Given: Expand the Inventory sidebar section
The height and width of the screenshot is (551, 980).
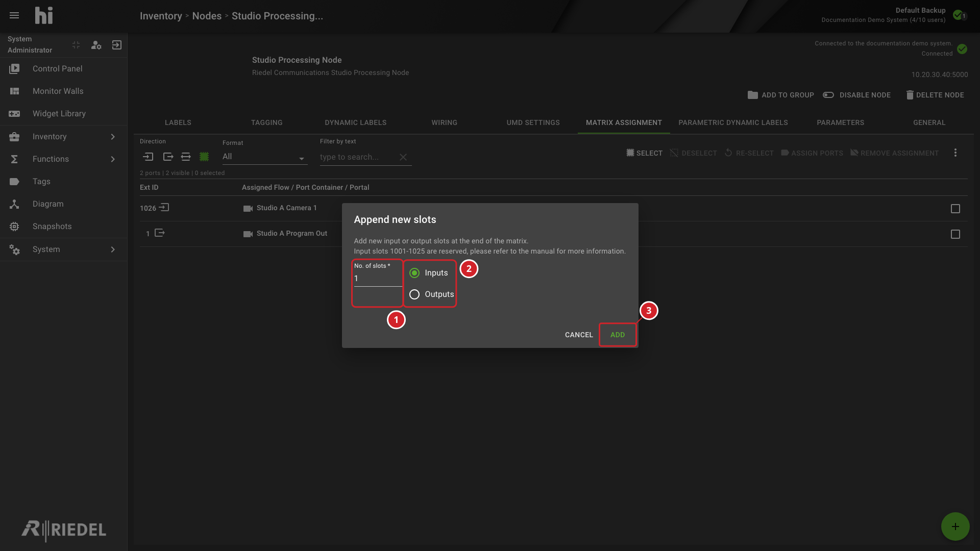Looking at the screenshot, I should click(63, 136).
